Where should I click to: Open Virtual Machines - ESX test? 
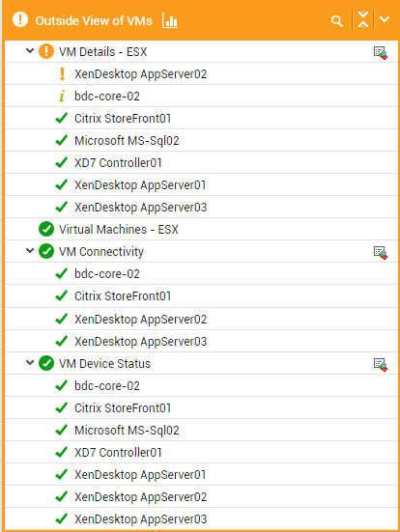point(119,230)
